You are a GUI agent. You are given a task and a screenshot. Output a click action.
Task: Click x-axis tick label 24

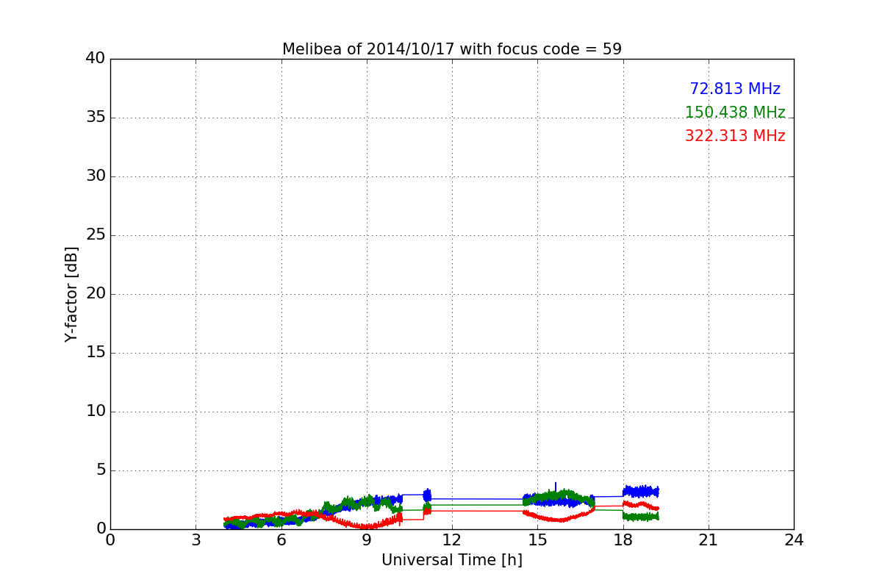794,540
